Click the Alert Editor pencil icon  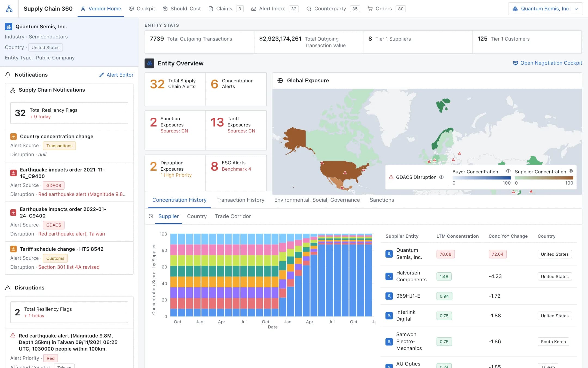[102, 75]
